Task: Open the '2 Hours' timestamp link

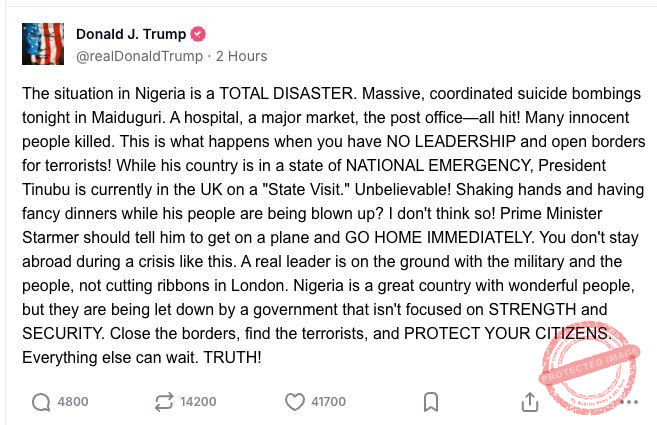Action: 241,56
